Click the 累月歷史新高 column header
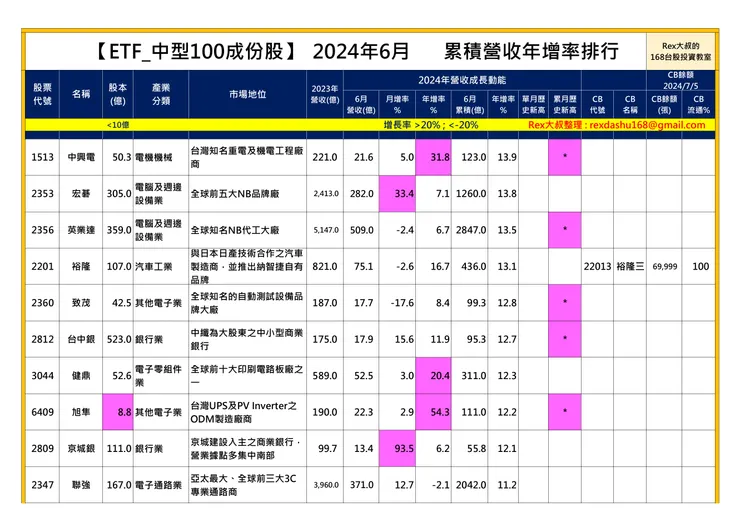 pos(565,104)
